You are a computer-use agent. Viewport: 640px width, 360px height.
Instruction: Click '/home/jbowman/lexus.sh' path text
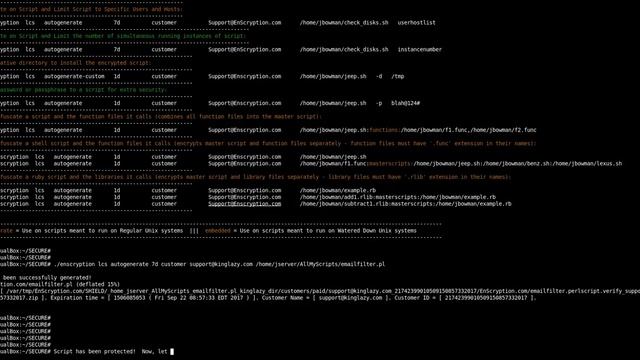point(587,164)
